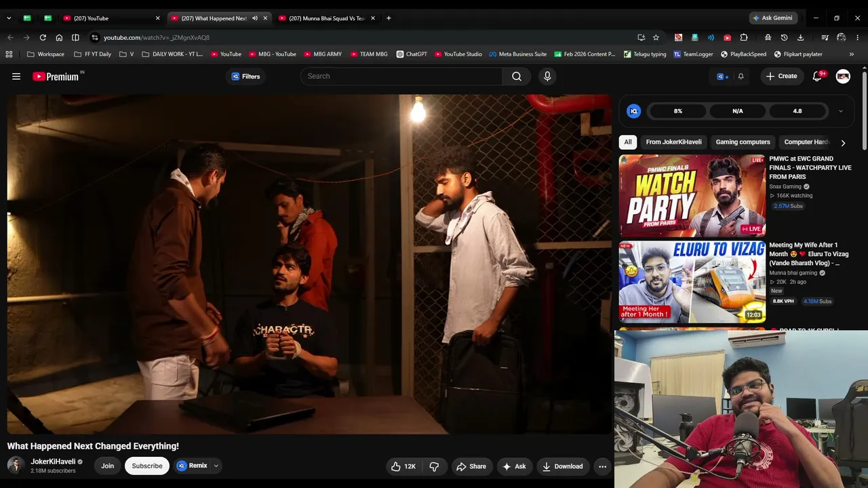The width and height of the screenshot is (868, 488).
Task: Open the Filters button by the search
Action: [x=245, y=77]
